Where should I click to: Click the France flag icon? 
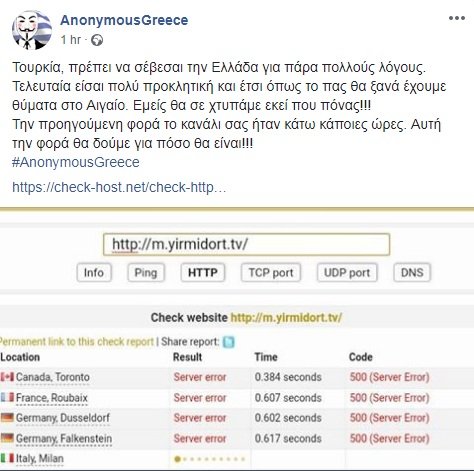click(x=7, y=397)
